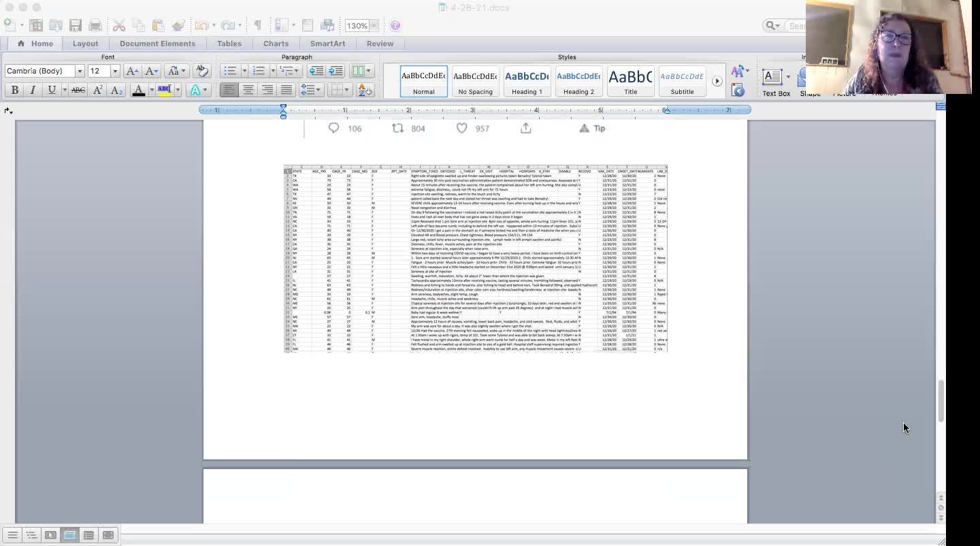Toggle Superscript formatting
The height and width of the screenshot is (546, 980).
click(97, 90)
